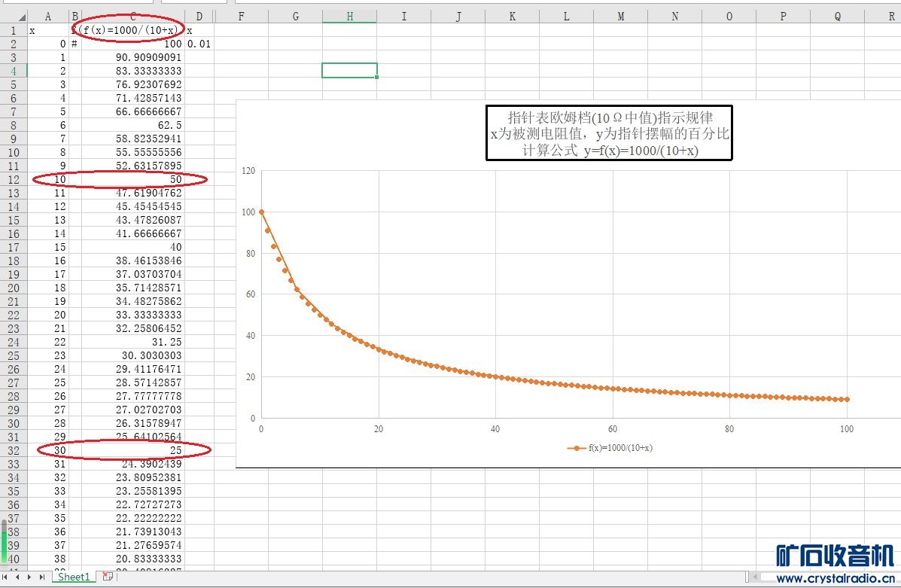Select cell with value 55.55555556

[132, 152]
